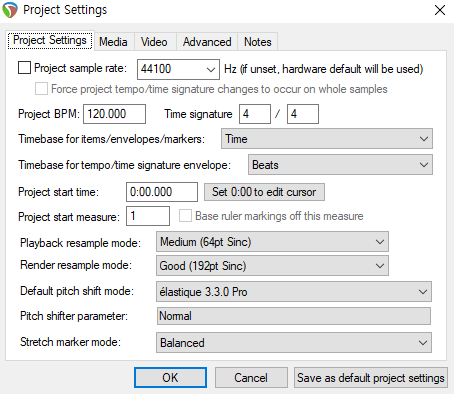Confirm with the OK button
The width and height of the screenshot is (454, 394).
tap(170, 378)
